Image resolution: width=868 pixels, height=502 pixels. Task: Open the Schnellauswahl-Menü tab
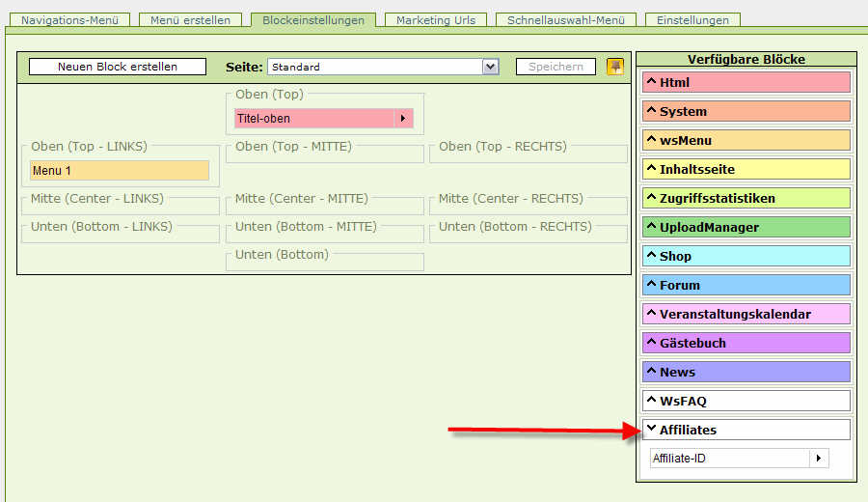pos(565,20)
